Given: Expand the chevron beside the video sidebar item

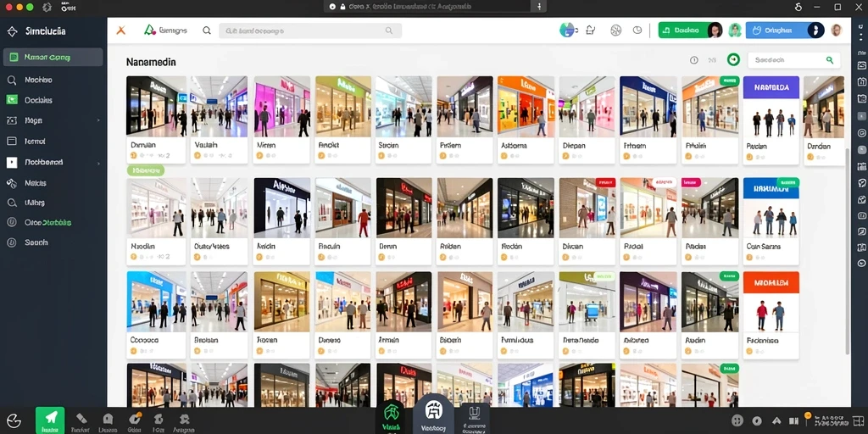Looking at the screenshot, I should pyautogui.click(x=98, y=163).
